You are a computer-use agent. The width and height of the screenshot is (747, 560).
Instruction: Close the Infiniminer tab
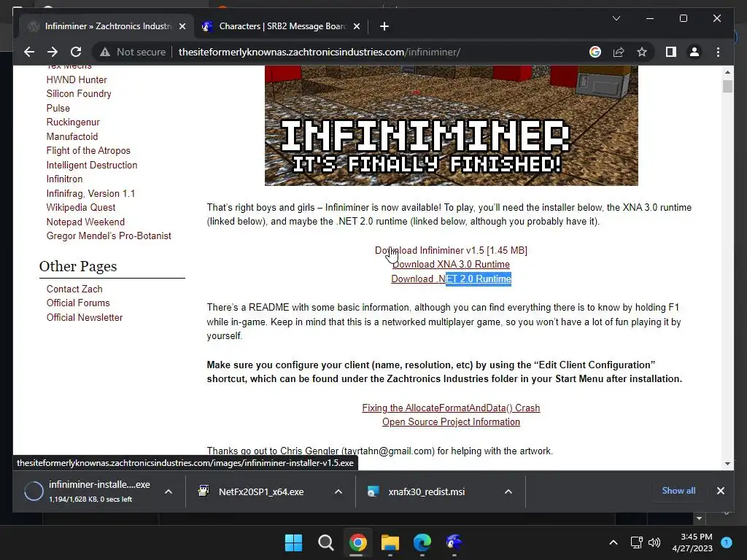[182, 26]
